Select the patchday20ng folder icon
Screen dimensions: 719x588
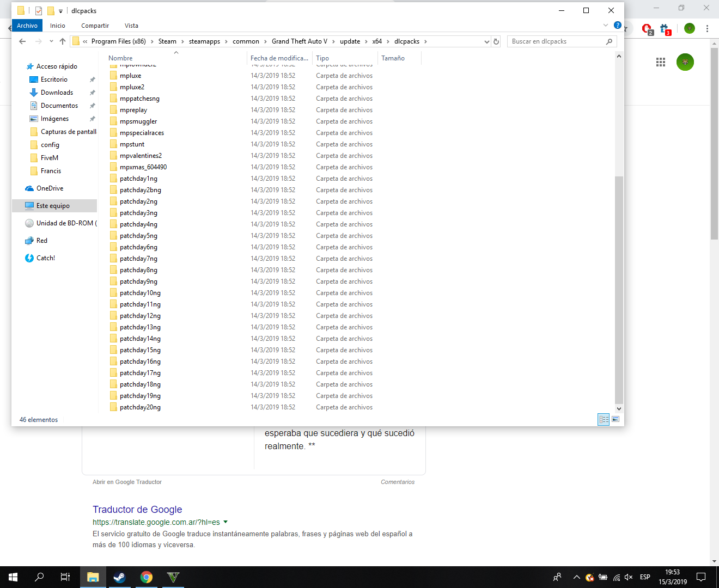pos(113,407)
